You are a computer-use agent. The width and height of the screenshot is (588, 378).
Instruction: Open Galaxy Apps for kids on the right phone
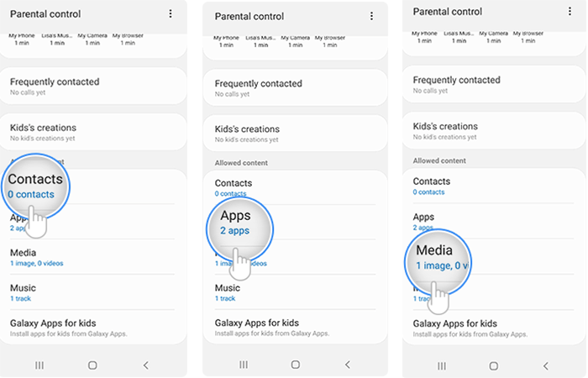coord(494,328)
